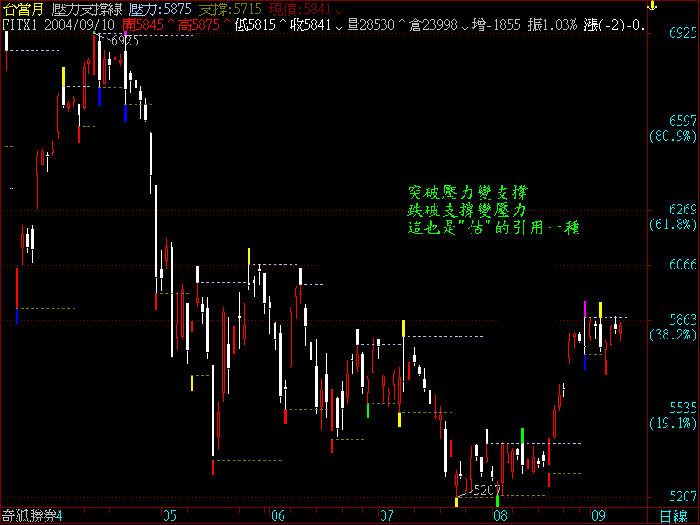This screenshot has width=700, height=525.
Task: Select the 壓力支撐線 indicator label
Action: [86, 9]
